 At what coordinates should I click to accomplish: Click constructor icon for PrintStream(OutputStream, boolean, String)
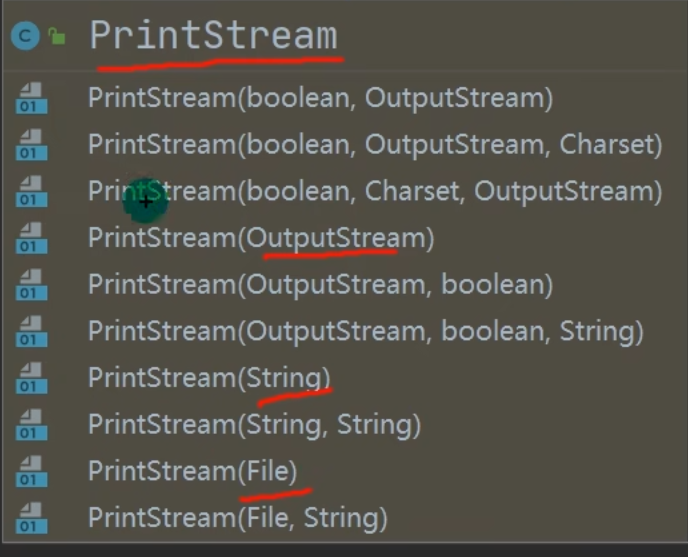[x=31, y=332]
